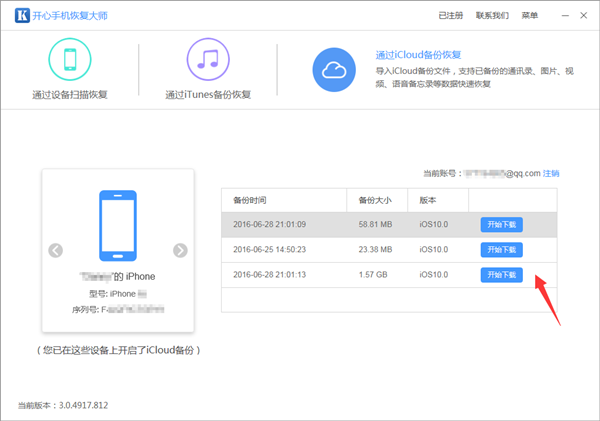The height and width of the screenshot is (421, 600).
Task: Click 已注册 status link
Action: pos(451,16)
